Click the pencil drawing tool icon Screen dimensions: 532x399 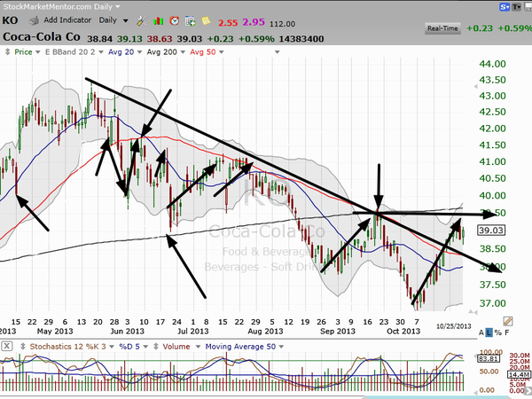point(507,321)
